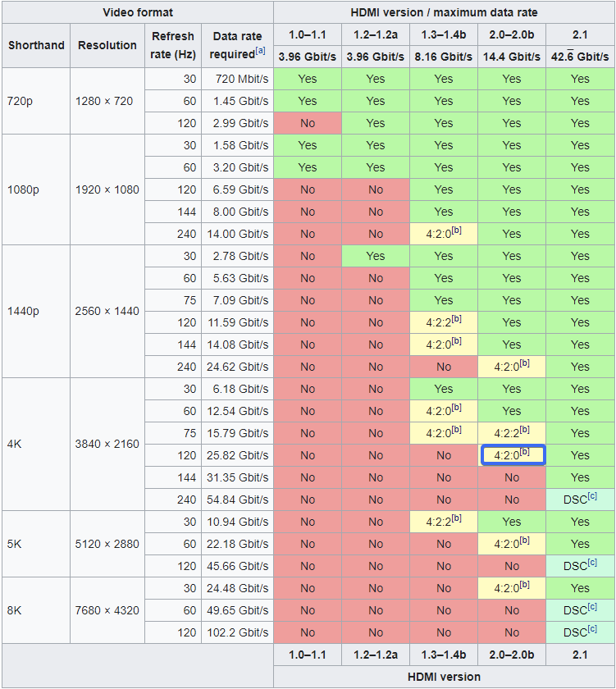Viewport: 616px width, 689px height.
Task: Click the "14.4 Gbit/s" maximum data rate cell
Action: click(512, 57)
